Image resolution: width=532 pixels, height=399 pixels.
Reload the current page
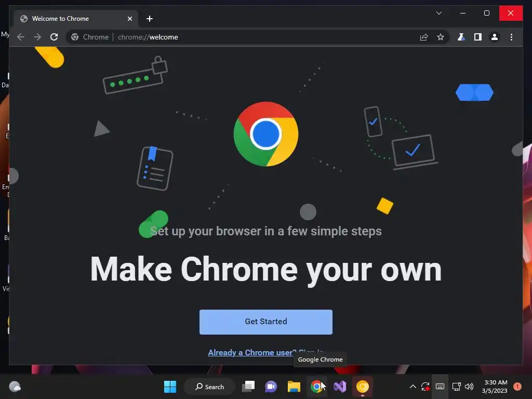click(54, 37)
